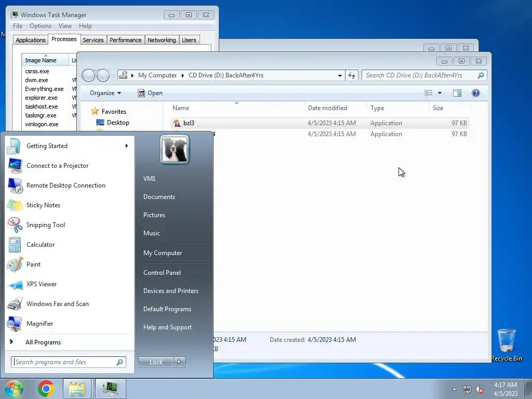
Task: Show hidden tray icons arrow
Action: point(454,389)
